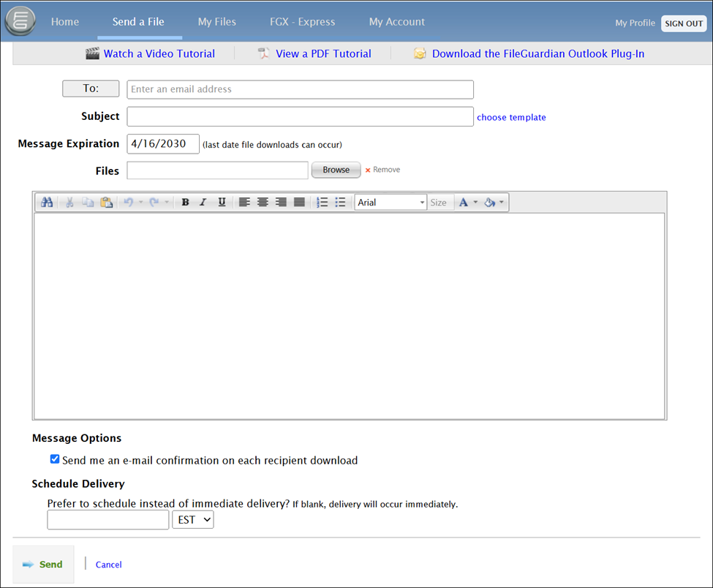This screenshot has width=713, height=588.
Task: Click the Browse button
Action: (x=336, y=170)
